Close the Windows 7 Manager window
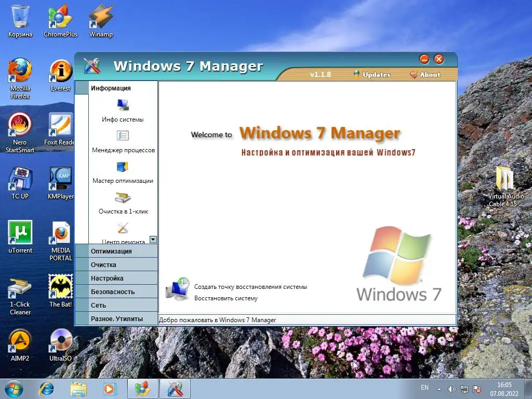Viewport: 532px width, 399px height. click(438, 59)
